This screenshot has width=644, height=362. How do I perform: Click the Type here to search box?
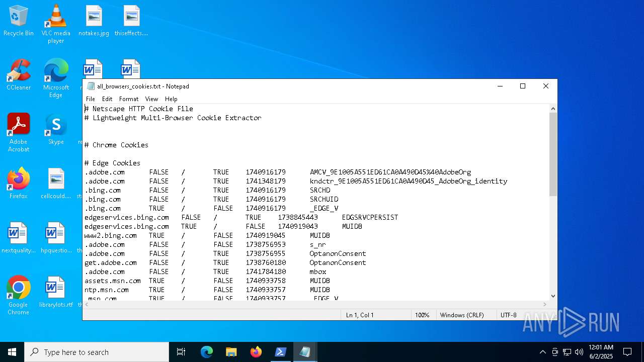(x=97, y=352)
